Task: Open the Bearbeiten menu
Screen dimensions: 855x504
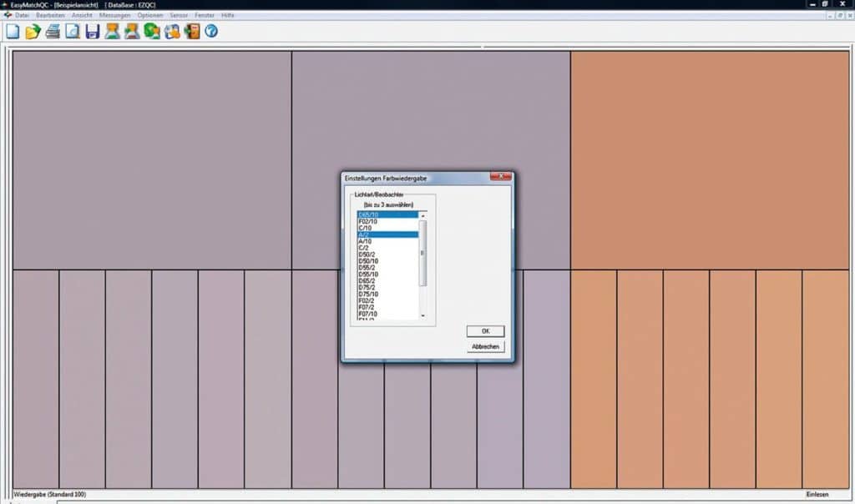Action: (50, 15)
